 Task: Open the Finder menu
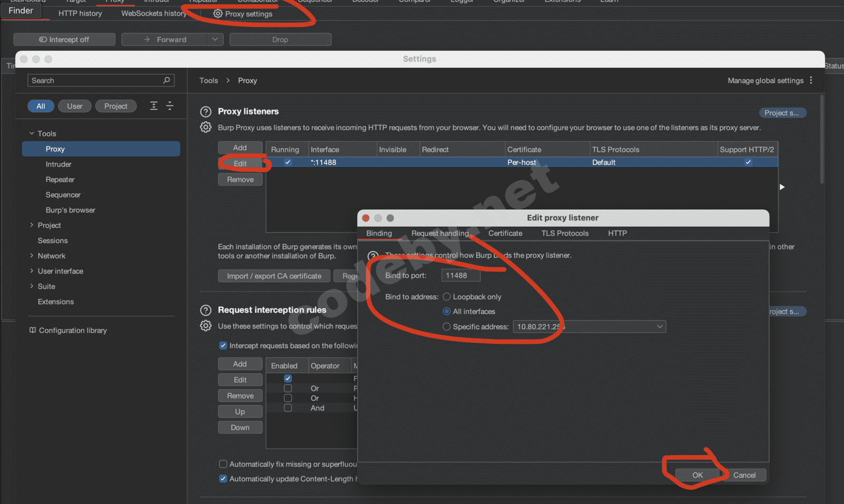pyautogui.click(x=21, y=11)
